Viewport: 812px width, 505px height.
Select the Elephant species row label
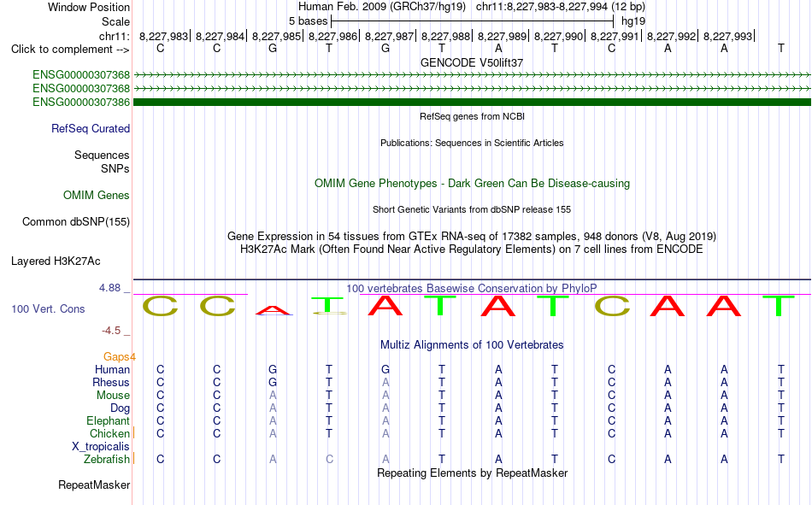(x=108, y=420)
